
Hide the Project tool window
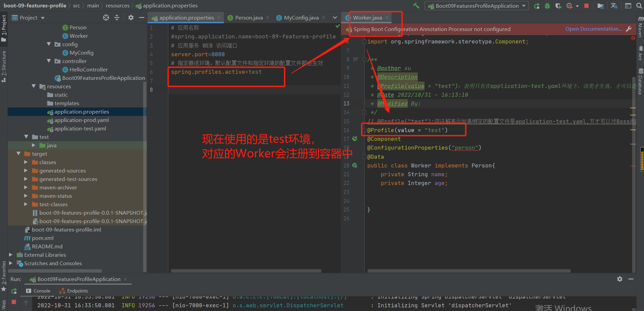[142, 18]
